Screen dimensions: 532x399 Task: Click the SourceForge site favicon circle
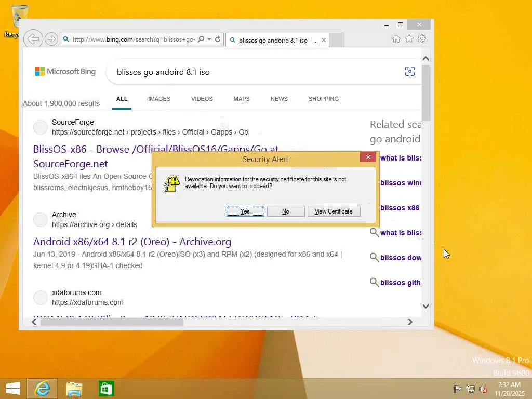(x=41, y=127)
